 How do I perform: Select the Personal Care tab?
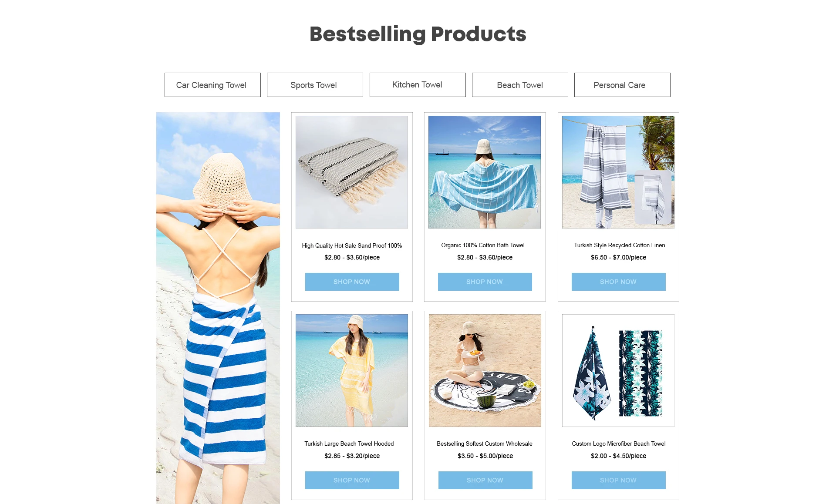coord(622,85)
